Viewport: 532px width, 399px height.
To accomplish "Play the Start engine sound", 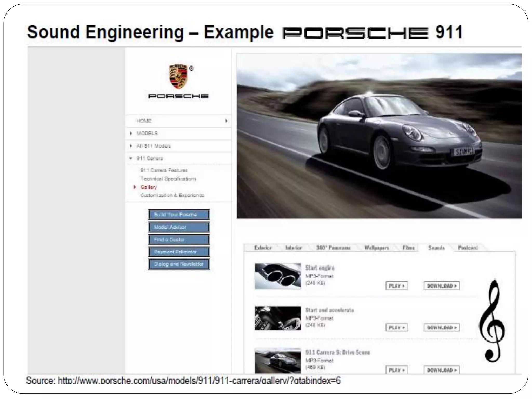I will 396,286.
